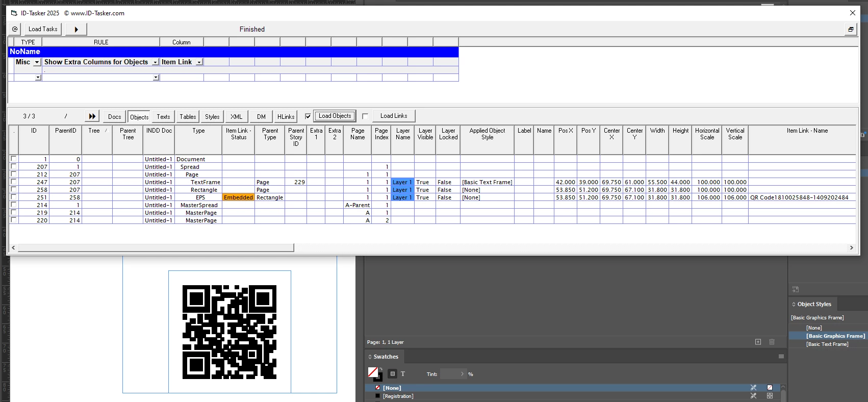Click the crossed-out pencil icon on [None] row
Viewport: 868px width, 402px height.
(753, 388)
